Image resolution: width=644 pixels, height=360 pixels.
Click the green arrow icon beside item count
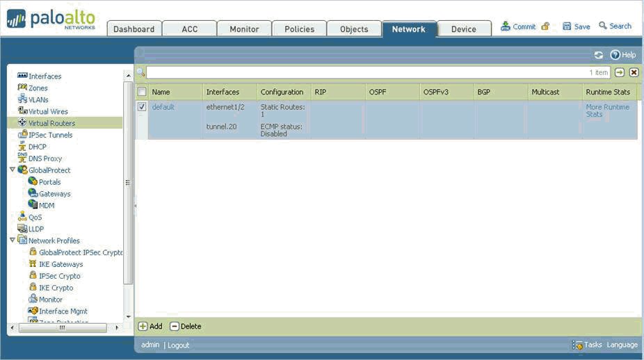tap(620, 72)
